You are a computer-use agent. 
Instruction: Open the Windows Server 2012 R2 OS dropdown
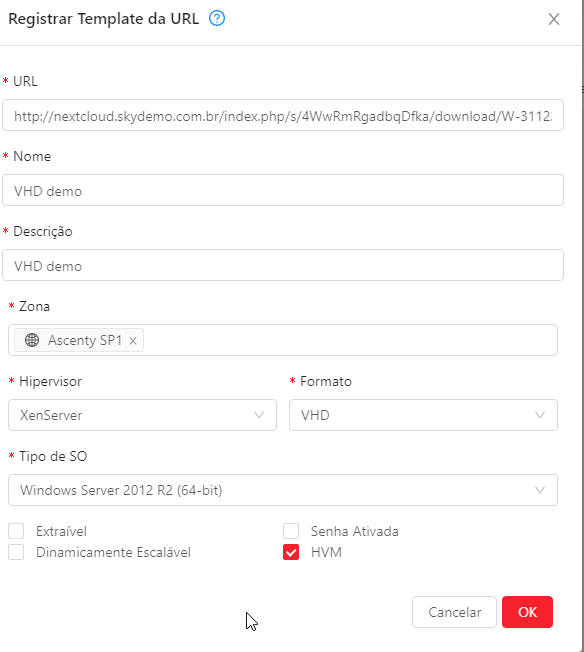283,490
